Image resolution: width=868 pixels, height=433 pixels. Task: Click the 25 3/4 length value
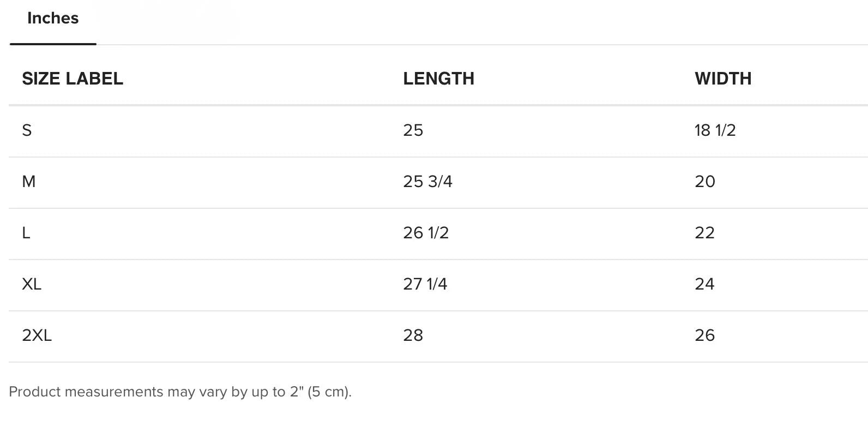click(x=427, y=182)
